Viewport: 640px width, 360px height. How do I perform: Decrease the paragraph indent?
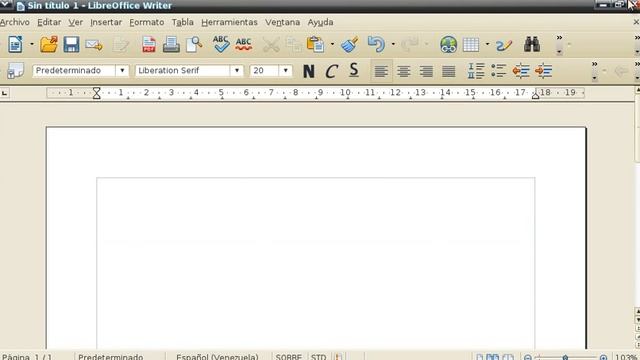coord(521,71)
